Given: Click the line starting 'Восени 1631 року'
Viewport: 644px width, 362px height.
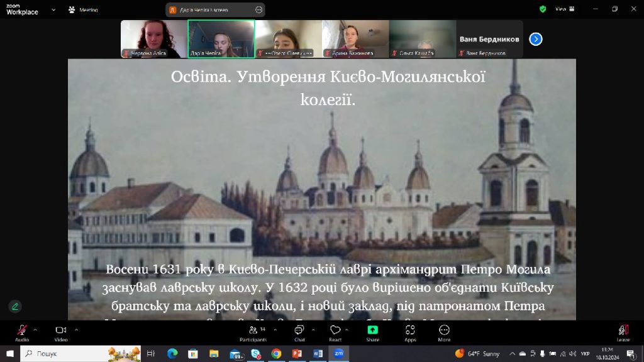Looking at the screenshot, I should [328, 269].
